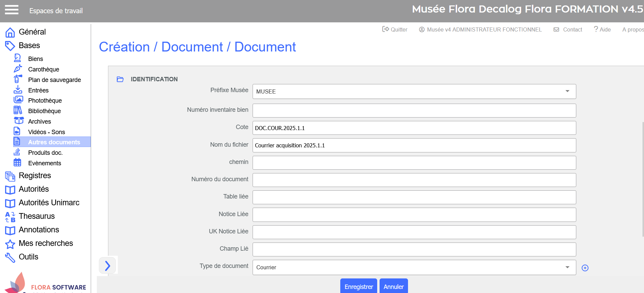Select Autres documents menu item

tap(54, 142)
